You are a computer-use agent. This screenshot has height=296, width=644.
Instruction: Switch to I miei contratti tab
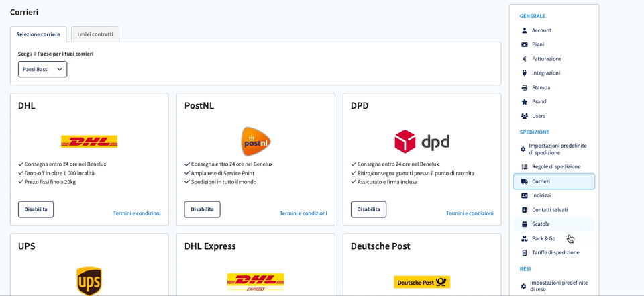pos(95,34)
